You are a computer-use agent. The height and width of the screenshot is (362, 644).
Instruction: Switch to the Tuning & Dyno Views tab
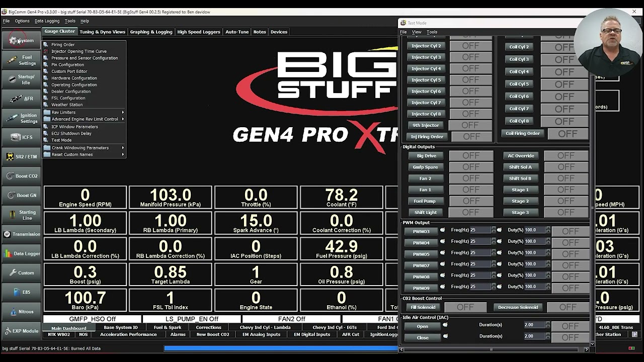pos(102,32)
